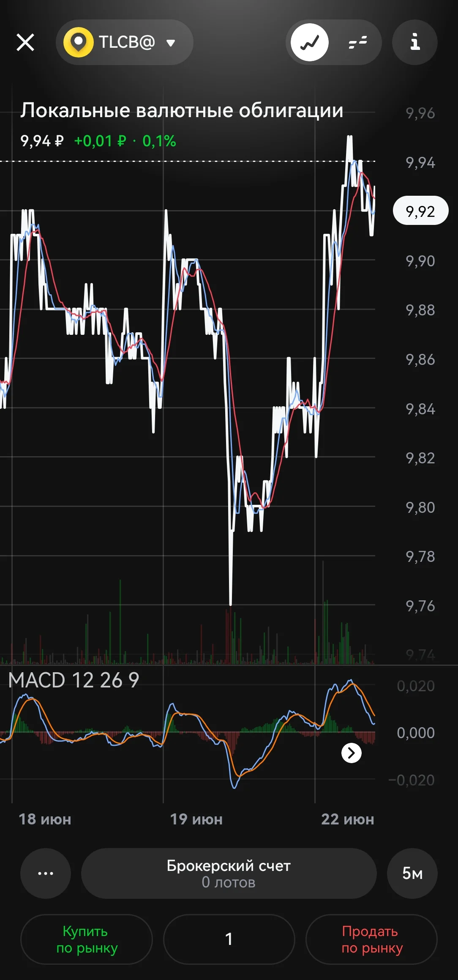Select the Брокерский счет account selector
458x980 pixels.
coord(229,873)
